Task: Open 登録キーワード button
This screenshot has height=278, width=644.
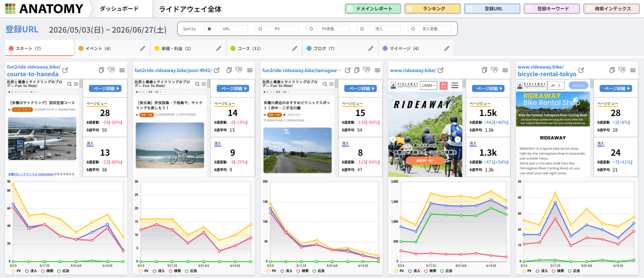Action: click(x=552, y=9)
